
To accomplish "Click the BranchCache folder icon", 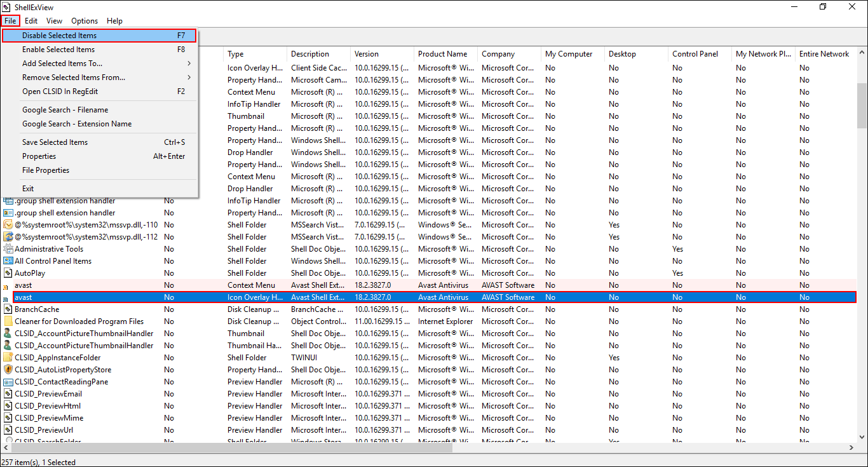I will (x=8, y=309).
